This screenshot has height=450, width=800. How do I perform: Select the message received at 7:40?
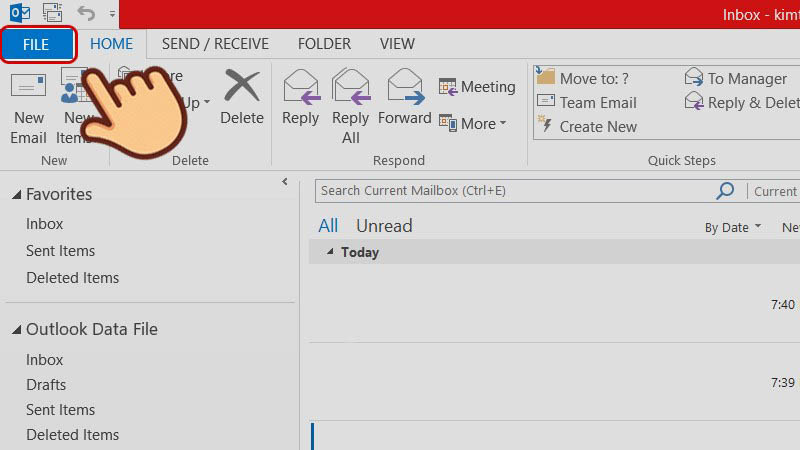click(x=554, y=304)
